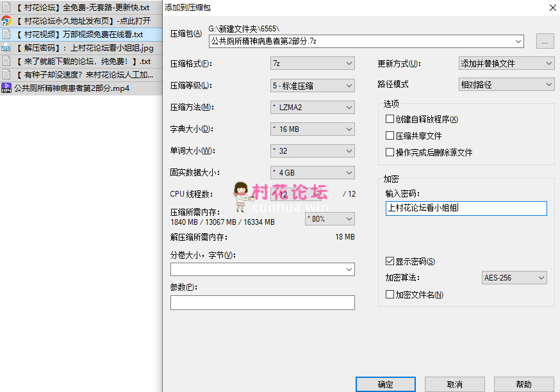Click the JPG image icon for 解压密码 file

pos(6,48)
